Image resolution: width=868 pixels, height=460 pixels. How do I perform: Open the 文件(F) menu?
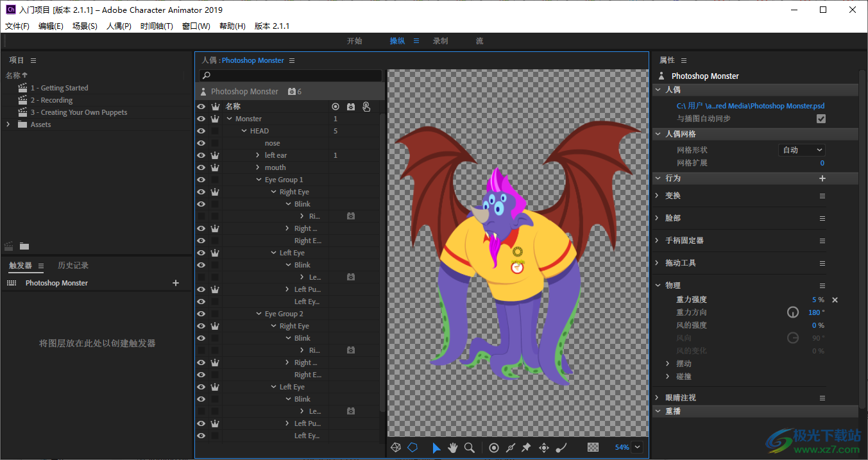17,26
